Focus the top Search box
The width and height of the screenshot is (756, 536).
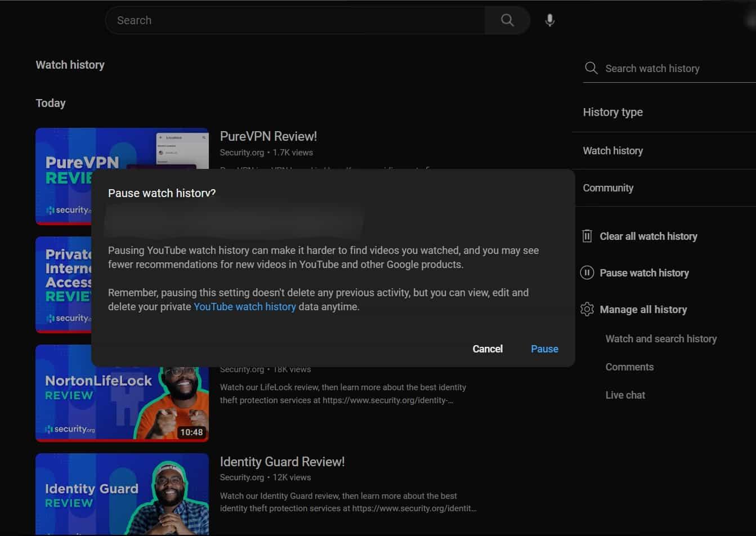tap(296, 20)
